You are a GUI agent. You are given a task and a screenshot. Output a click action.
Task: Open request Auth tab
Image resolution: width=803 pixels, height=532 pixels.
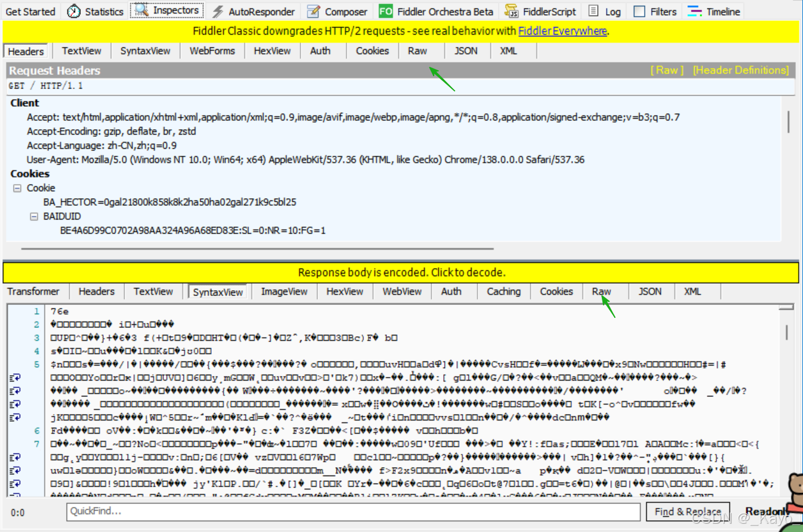click(x=320, y=51)
